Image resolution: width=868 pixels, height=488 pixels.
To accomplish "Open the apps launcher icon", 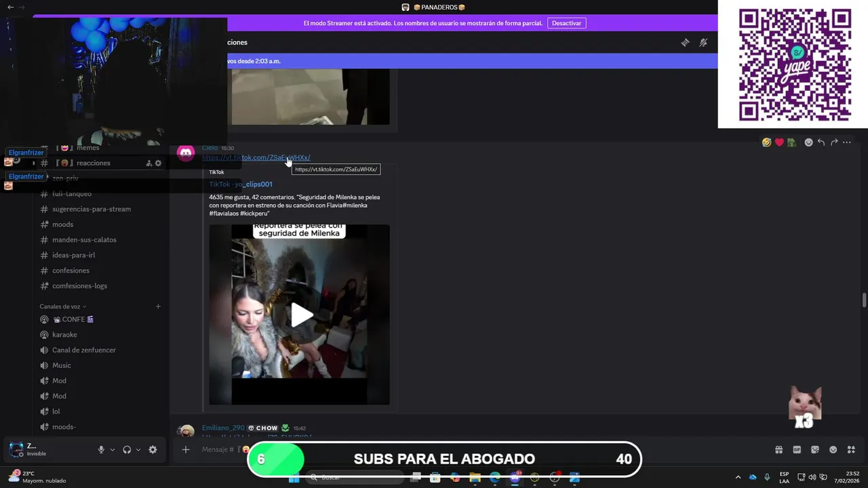I will [x=851, y=449].
